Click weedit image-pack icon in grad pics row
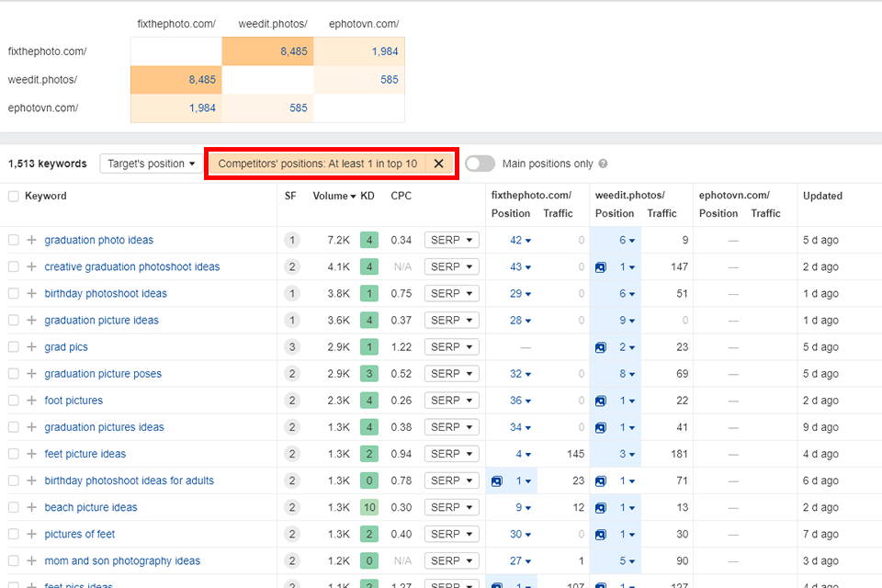 pos(601,347)
